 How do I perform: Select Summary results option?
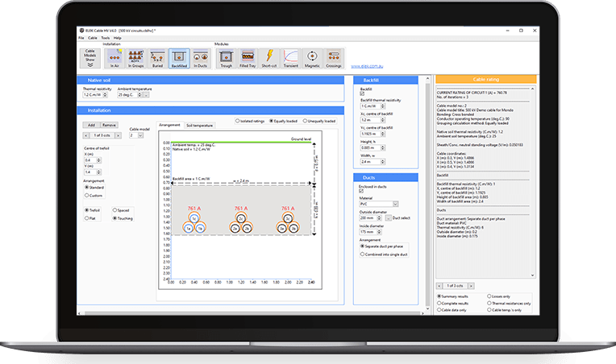point(453,296)
